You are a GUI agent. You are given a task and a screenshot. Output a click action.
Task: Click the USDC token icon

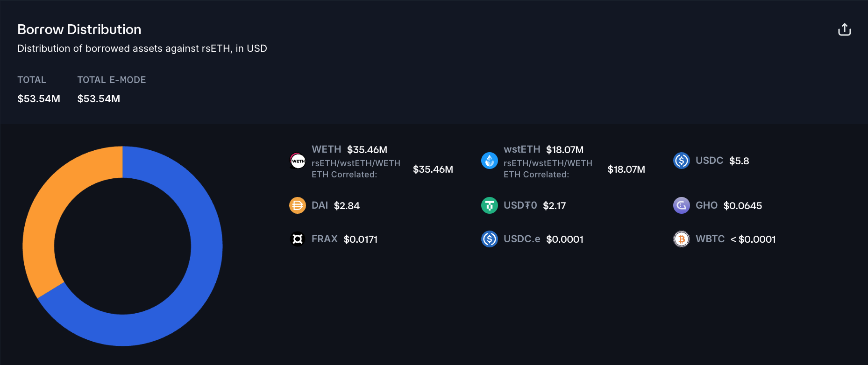[x=682, y=161]
